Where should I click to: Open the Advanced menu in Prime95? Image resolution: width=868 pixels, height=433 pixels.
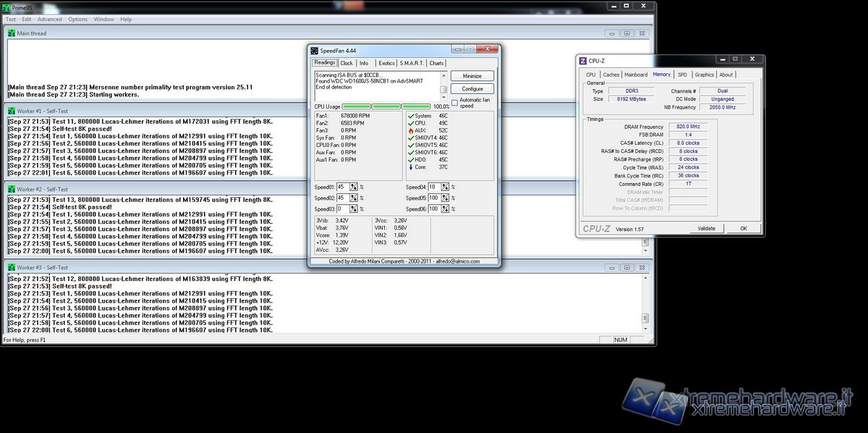(x=49, y=20)
